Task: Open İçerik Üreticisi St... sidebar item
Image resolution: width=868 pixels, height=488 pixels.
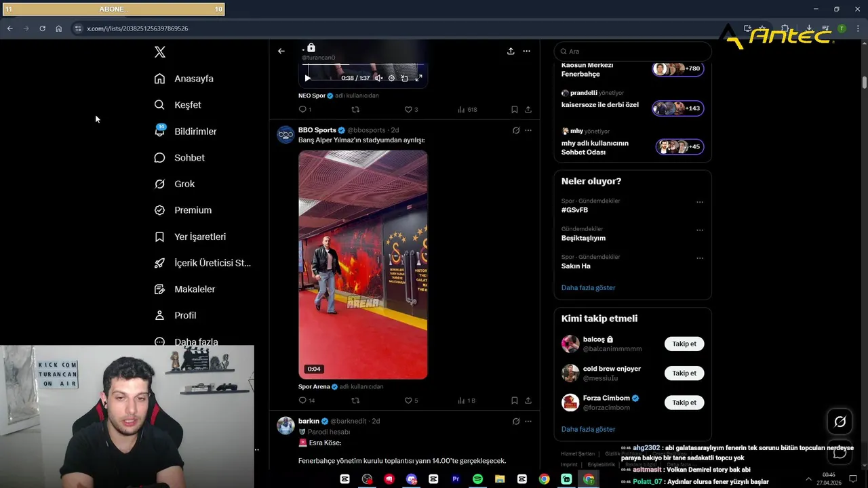Action: coord(203,263)
